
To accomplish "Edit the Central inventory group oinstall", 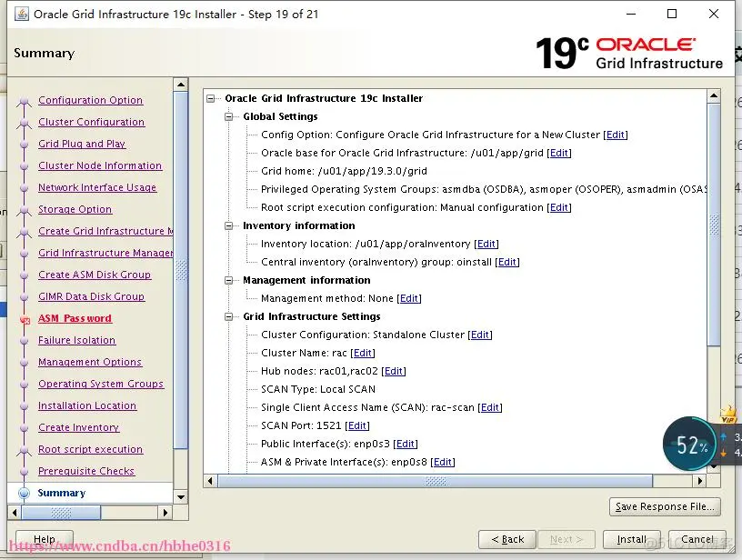I will [x=507, y=262].
